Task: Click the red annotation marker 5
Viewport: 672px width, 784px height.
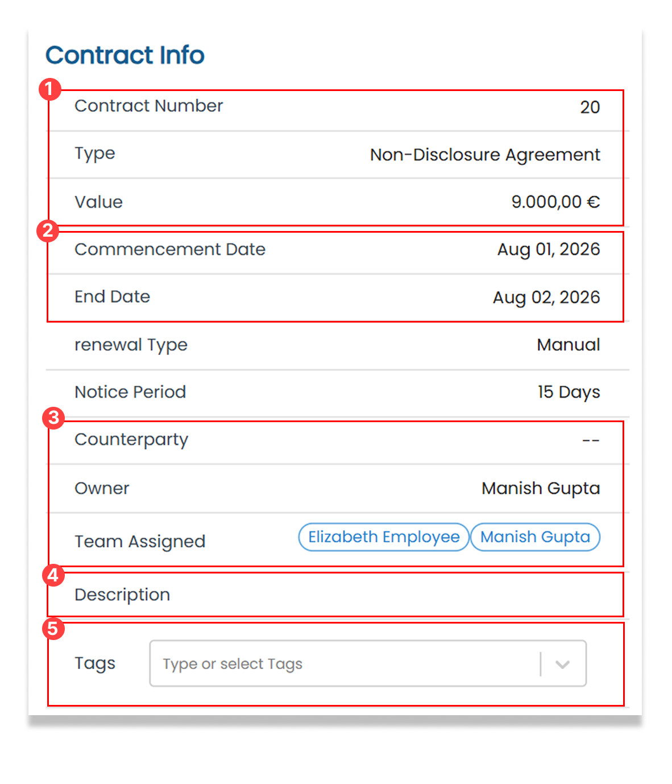Action: [x=53, y=629]
